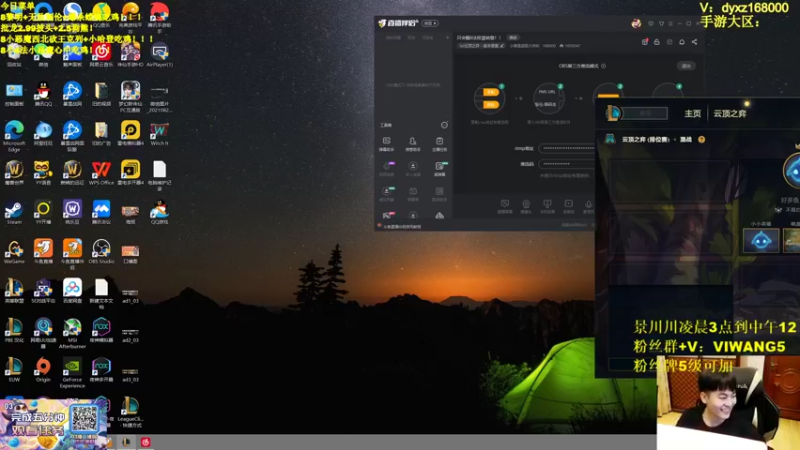Open the Origin desktop shortcut
800x450 pixels.
(43, 369)
